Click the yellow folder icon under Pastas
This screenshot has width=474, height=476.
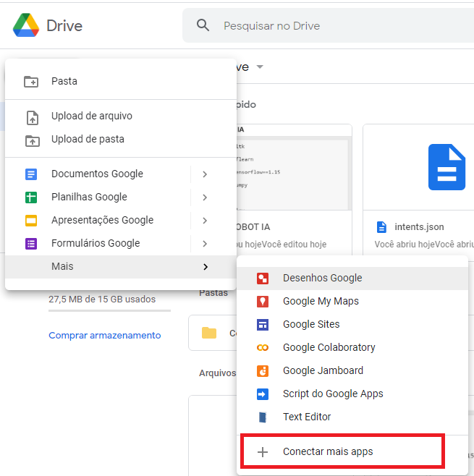click(x=209, y=333)
